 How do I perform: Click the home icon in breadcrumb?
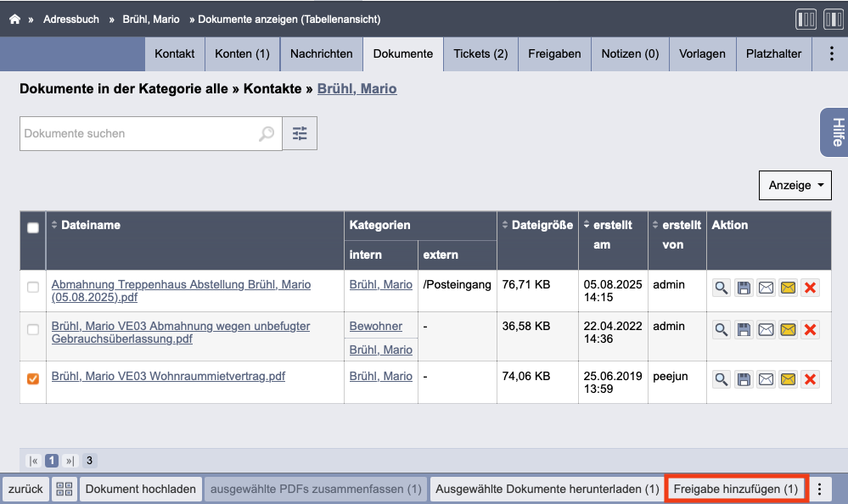pos(14,19)
